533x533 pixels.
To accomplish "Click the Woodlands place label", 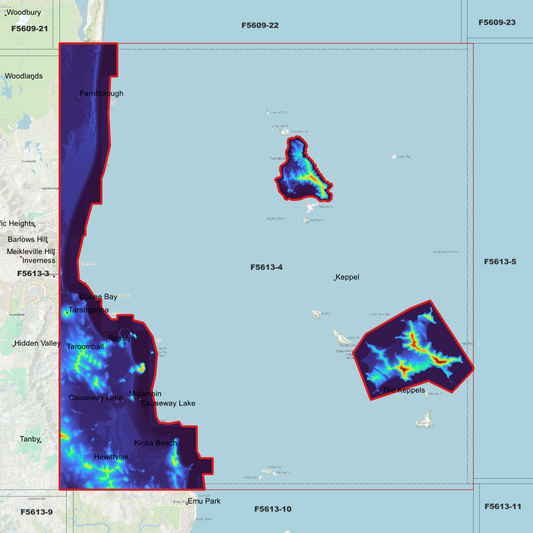I will [23, 76].
